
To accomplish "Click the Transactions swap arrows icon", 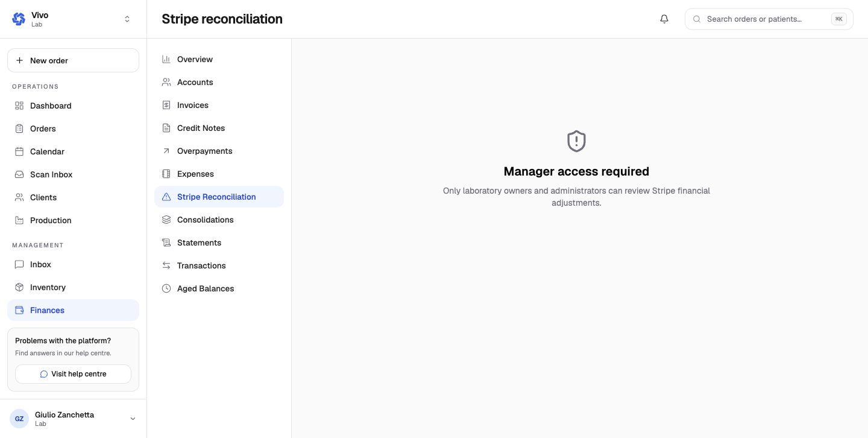I will (166, 265).
